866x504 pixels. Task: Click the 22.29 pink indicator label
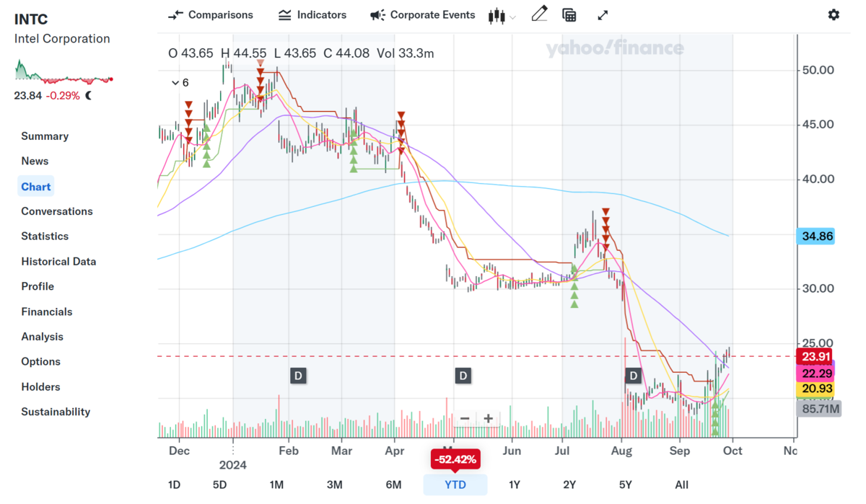pyautogui.click(x=815, y=373)
